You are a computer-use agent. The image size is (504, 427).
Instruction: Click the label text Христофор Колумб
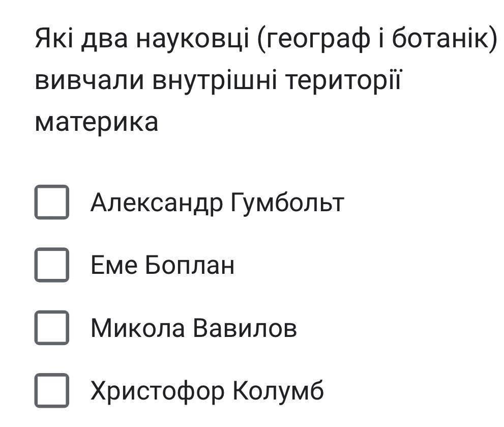click(207, 391)
